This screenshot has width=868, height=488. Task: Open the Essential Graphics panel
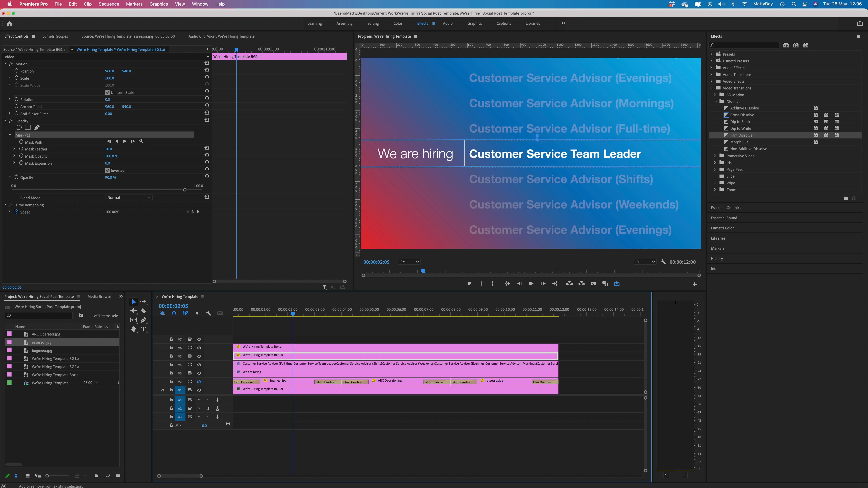[x=726, y=208]
